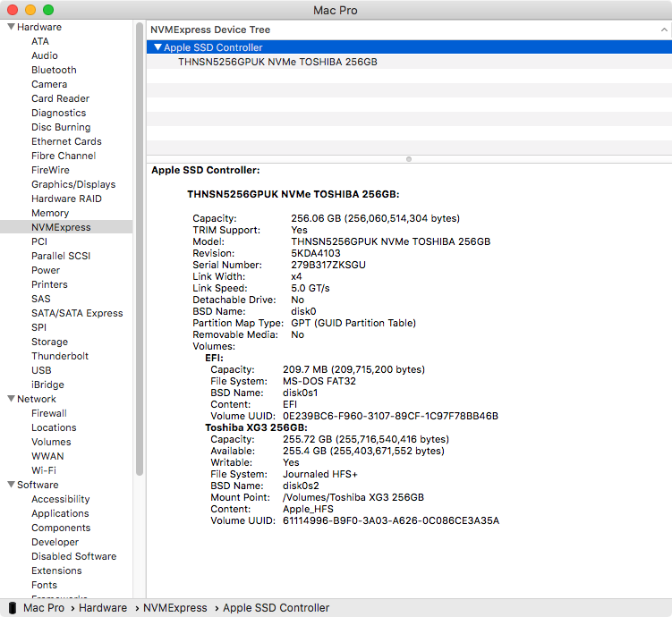Select Audio in the sidebar

pos(45,55)
